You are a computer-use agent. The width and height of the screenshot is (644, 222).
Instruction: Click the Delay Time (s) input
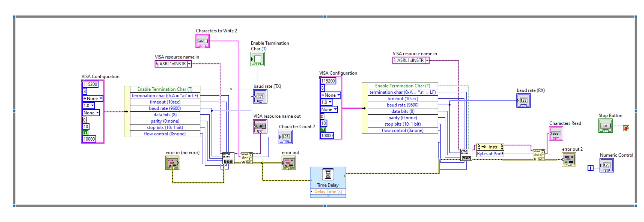(328, 192)
